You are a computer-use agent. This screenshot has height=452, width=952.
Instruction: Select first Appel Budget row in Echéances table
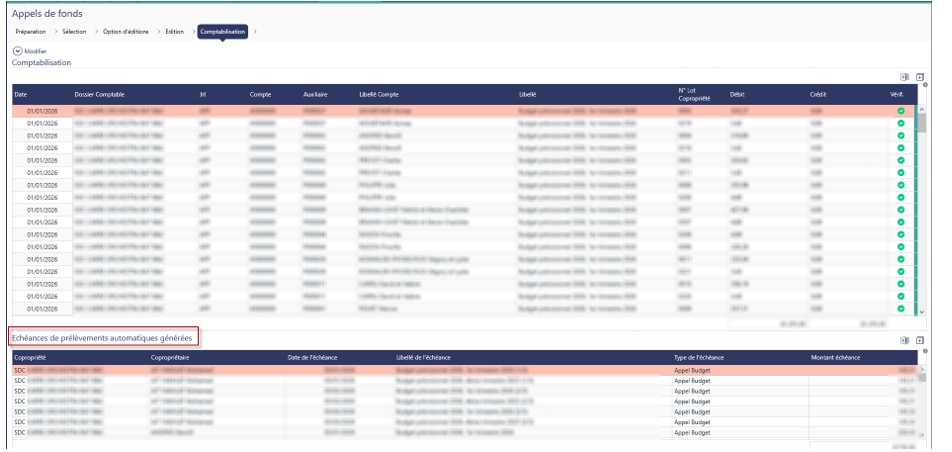(690, 370)
